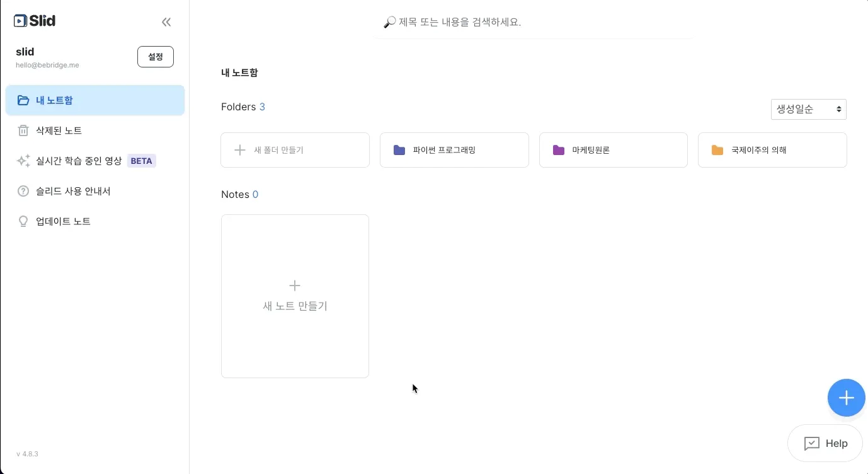Click the lightbulb icon for 업데이트 노트
This screenshot has height=474, width=868.
click(23, 221)
